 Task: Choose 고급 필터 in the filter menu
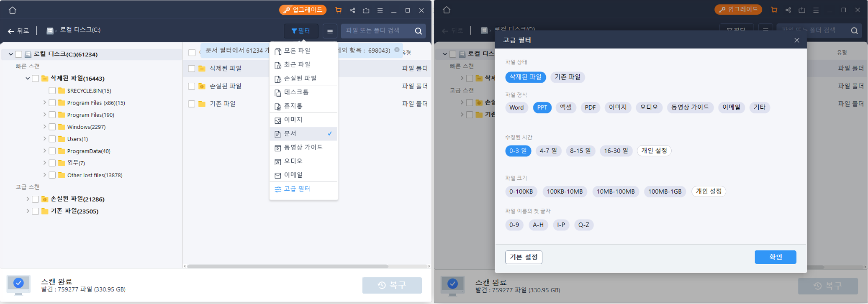pyautogui.click(x=297, y=189)
